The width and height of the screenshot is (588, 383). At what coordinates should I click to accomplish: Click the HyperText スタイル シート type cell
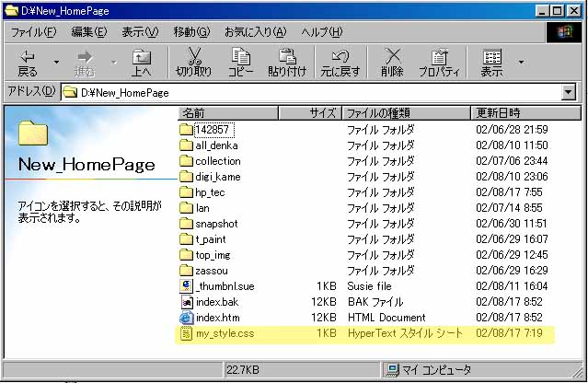(x=405, y=333)
